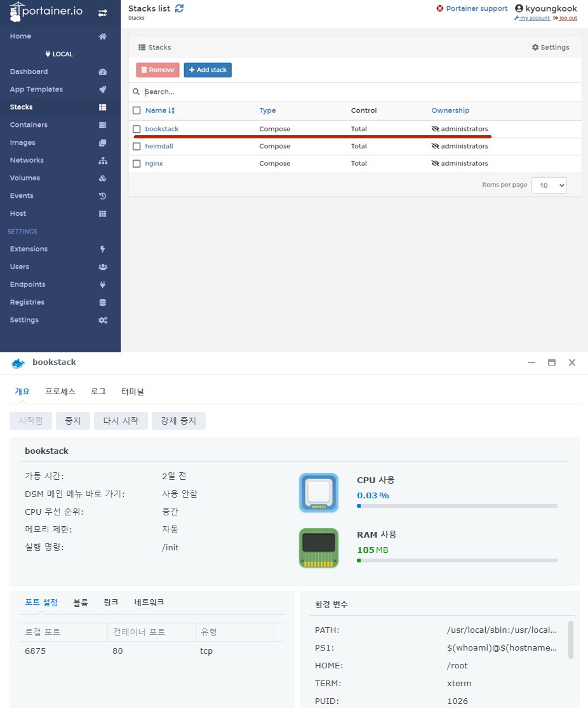Open the bookstack stack link
The height and width of the screenshot is (716, 588).
[x=162, y=129]
